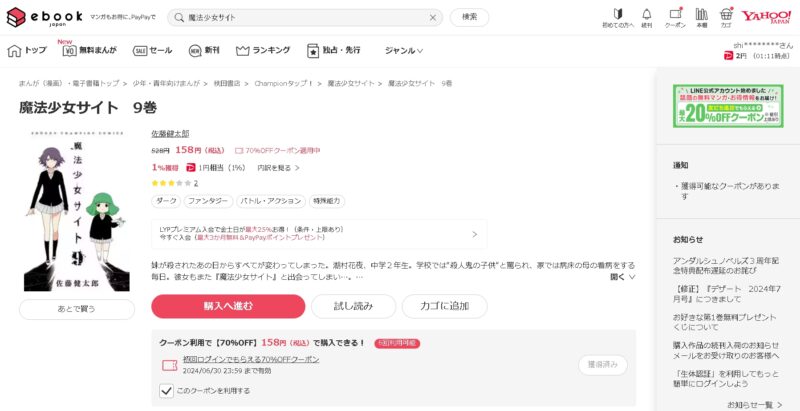This screenshot has height=411, width=800.
Task: Open author link 佐藤健太郎
Action: (170, 132)
